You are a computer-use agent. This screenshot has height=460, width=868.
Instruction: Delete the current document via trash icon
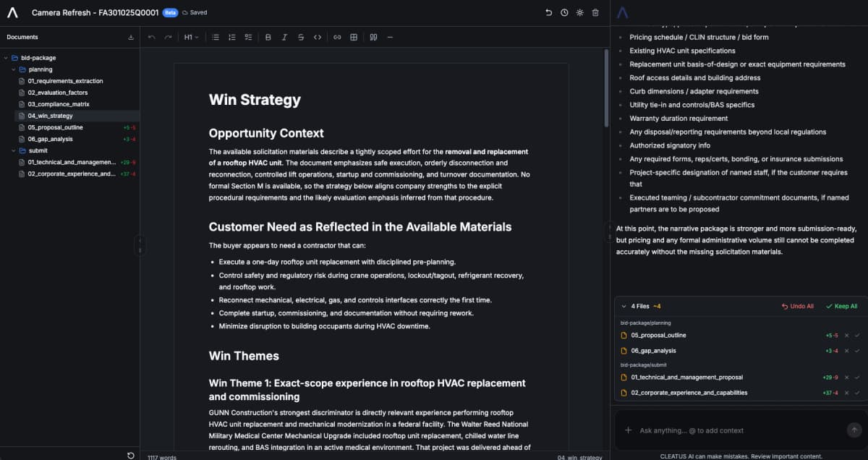(594, 12)
